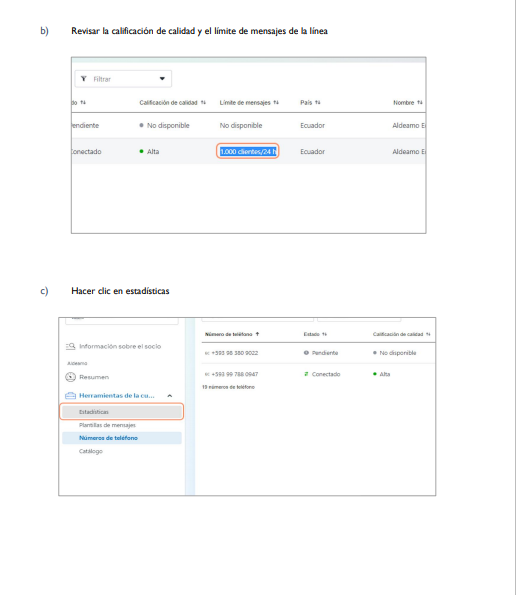Open Plantillas de mensajes
Image resolution: width=516 pixels, height=595 pixels.
click(x=107, y=425)
